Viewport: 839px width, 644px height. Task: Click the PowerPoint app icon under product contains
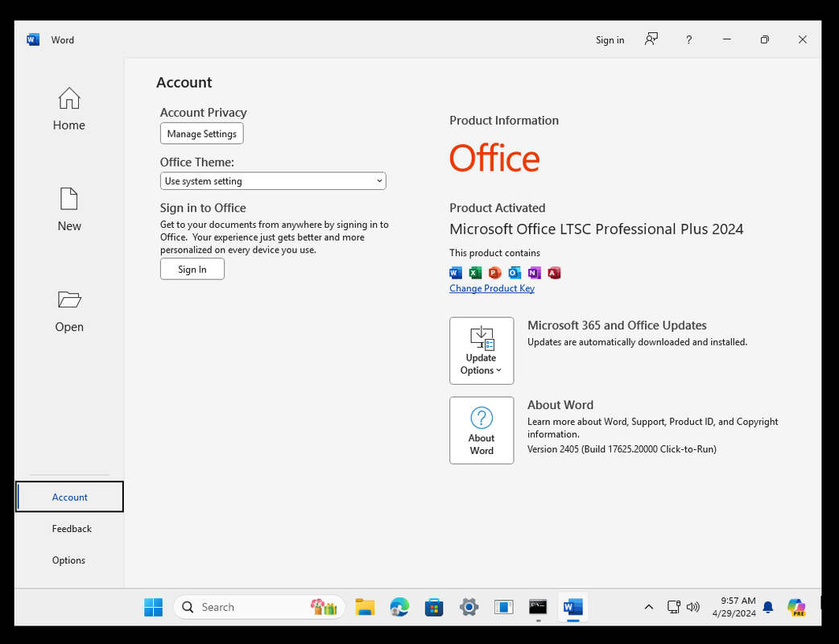coord(495,273)
